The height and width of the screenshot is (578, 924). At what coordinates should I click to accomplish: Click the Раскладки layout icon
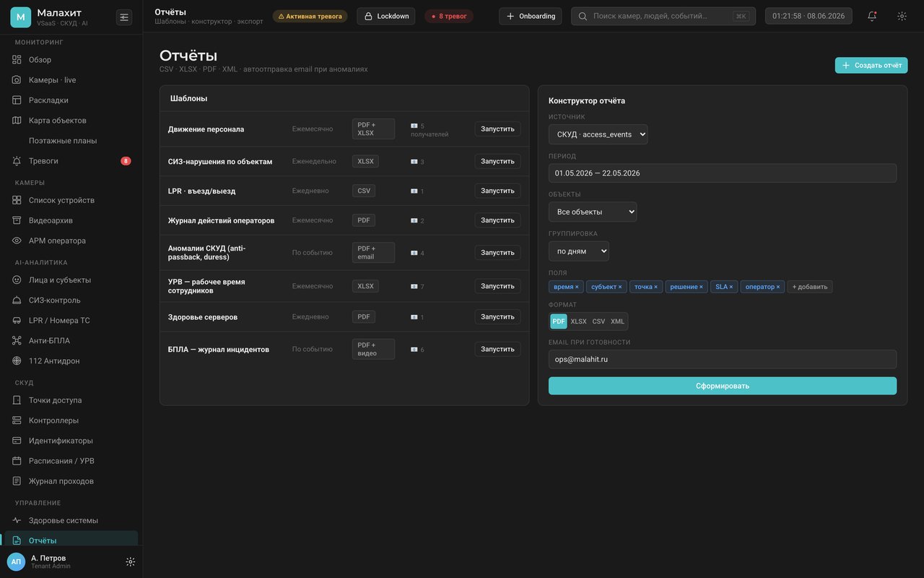[17, 100]
